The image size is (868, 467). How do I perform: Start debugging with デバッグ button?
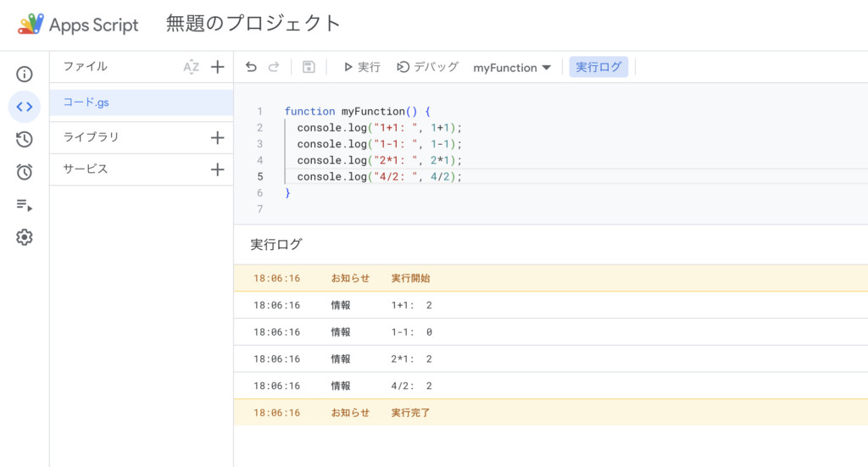pos(428,67)
